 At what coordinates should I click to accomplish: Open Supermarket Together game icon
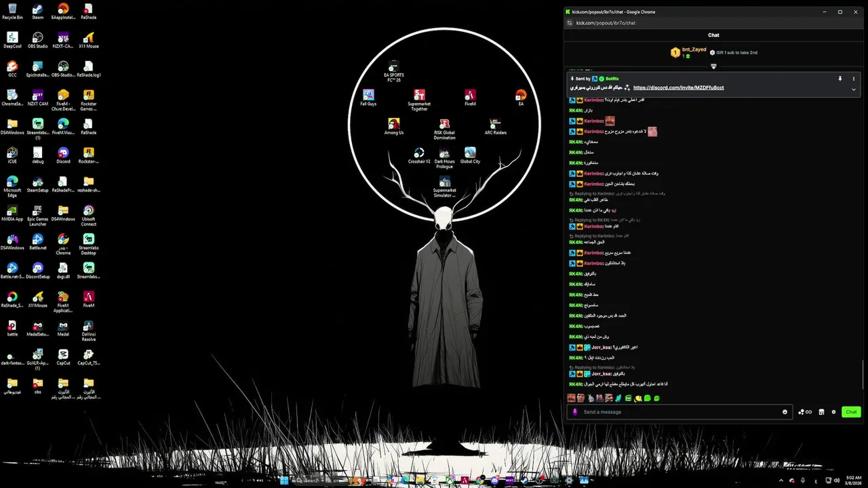[419, 100]
